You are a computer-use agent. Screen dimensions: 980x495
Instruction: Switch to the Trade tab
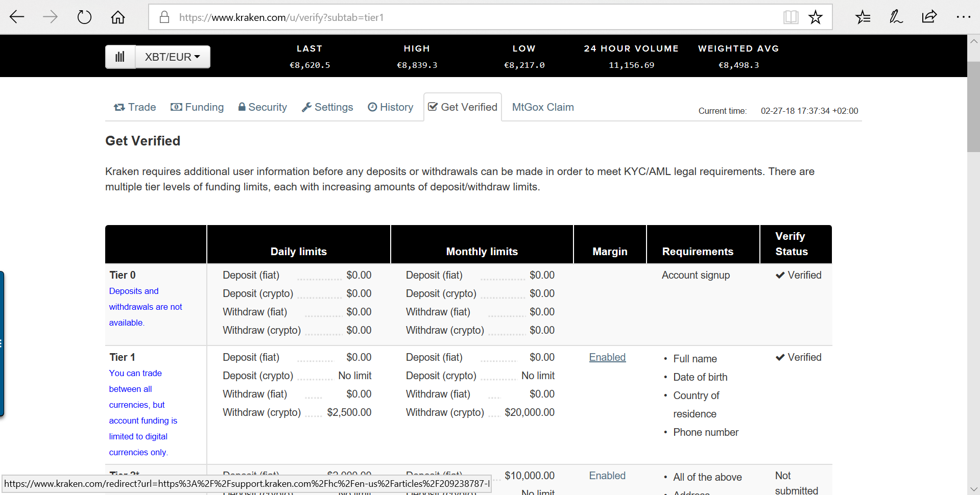click(x=135, y=107)
